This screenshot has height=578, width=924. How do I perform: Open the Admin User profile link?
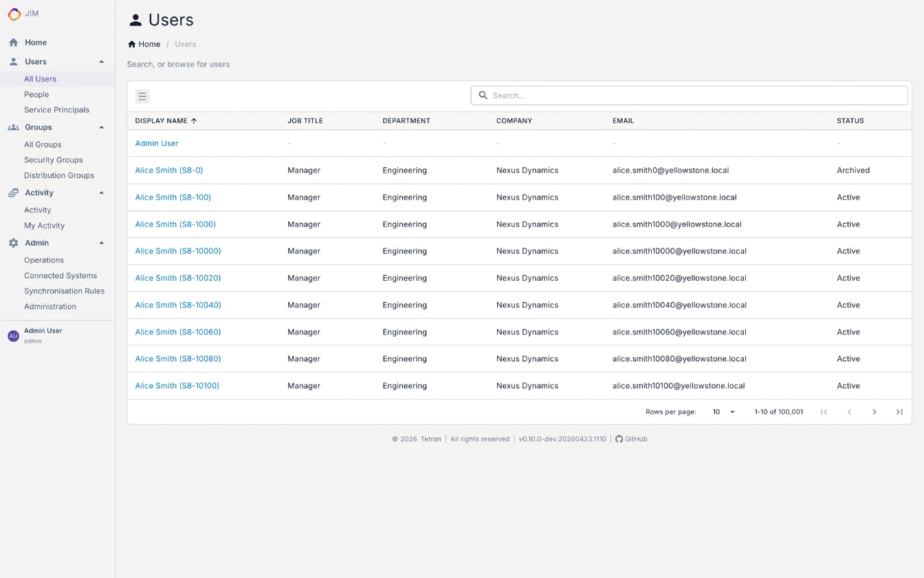(157, 144)
